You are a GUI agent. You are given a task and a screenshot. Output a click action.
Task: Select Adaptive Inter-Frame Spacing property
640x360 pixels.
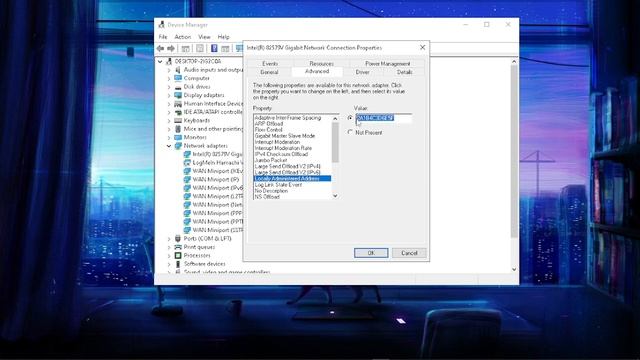tap(288, 118)
